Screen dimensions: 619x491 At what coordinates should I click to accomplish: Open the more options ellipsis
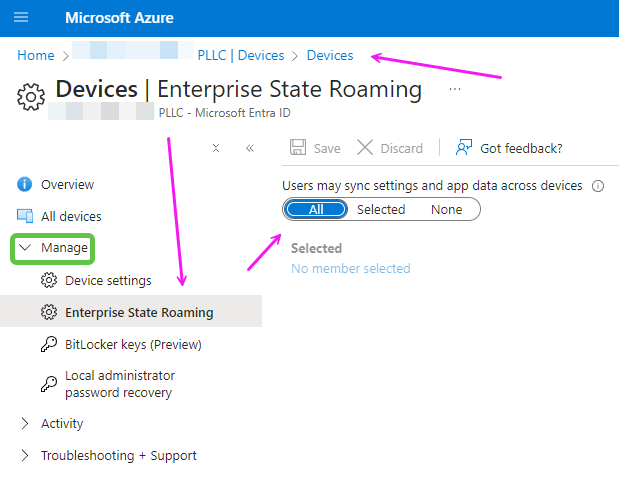pos(455,89)
